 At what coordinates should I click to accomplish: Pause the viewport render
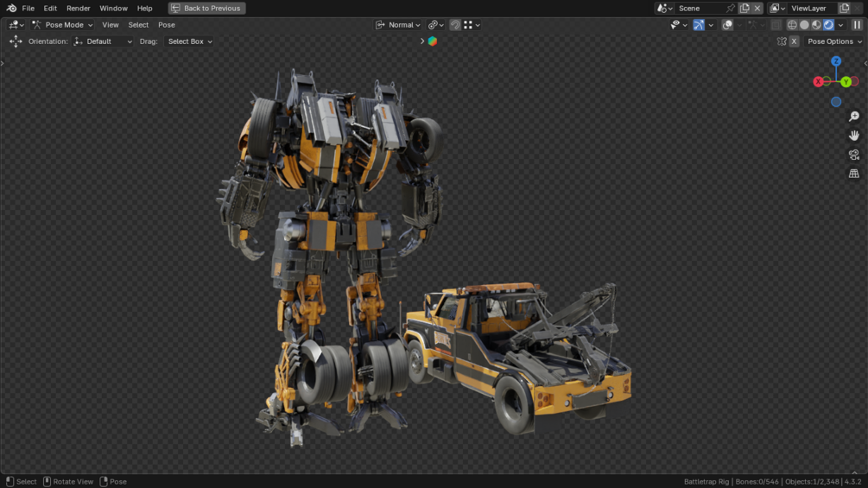857,25
